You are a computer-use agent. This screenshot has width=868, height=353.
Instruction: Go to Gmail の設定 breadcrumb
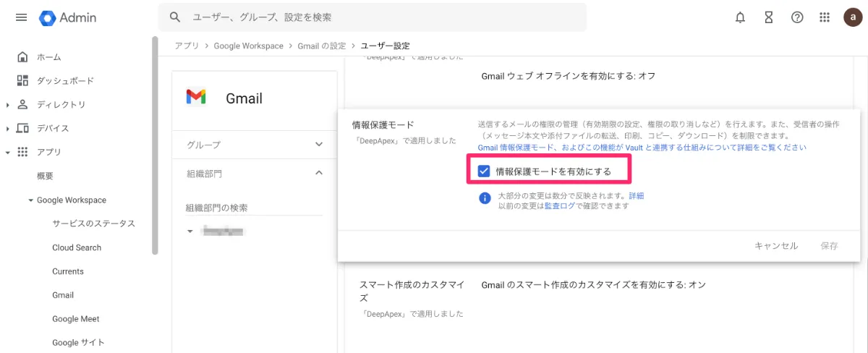coord(322,46)
